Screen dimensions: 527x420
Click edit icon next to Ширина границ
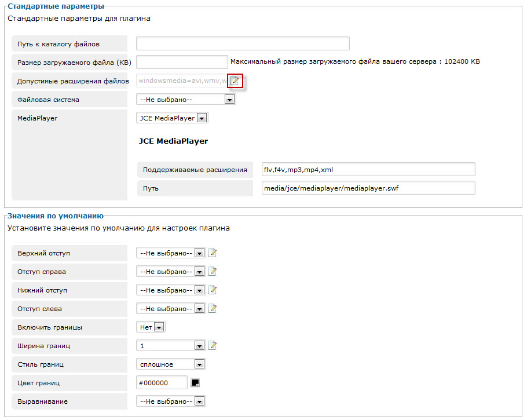tap(213, 345)
